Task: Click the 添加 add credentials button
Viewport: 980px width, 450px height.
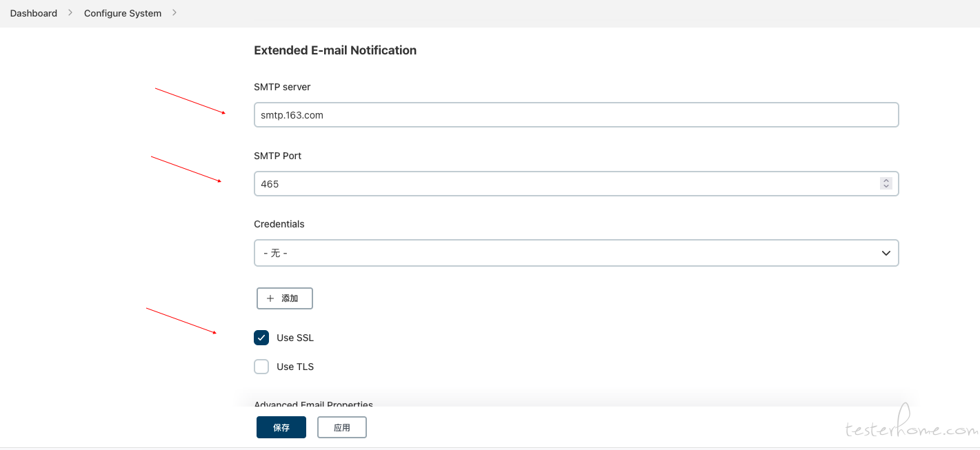Action: [x=285, y=298]
